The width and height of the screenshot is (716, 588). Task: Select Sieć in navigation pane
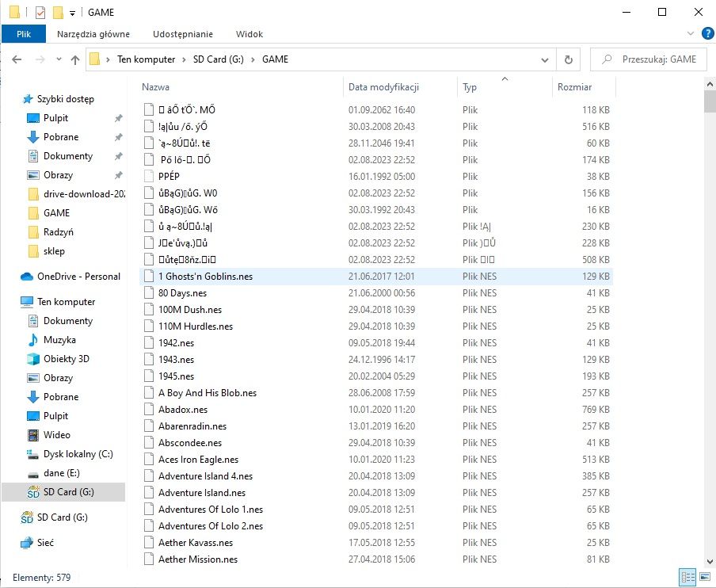[45, 543]
